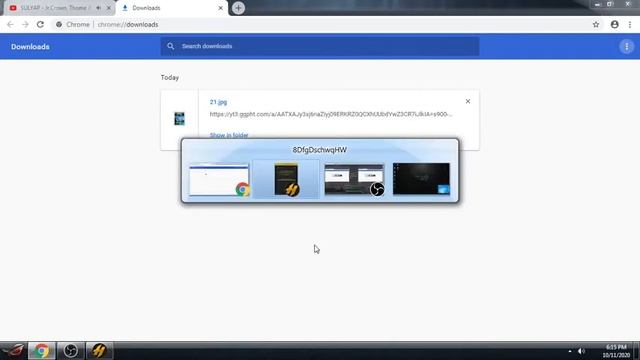Click the 21.jpg file thumbnail icon
The image size is (640, 360).
(179, 119)
